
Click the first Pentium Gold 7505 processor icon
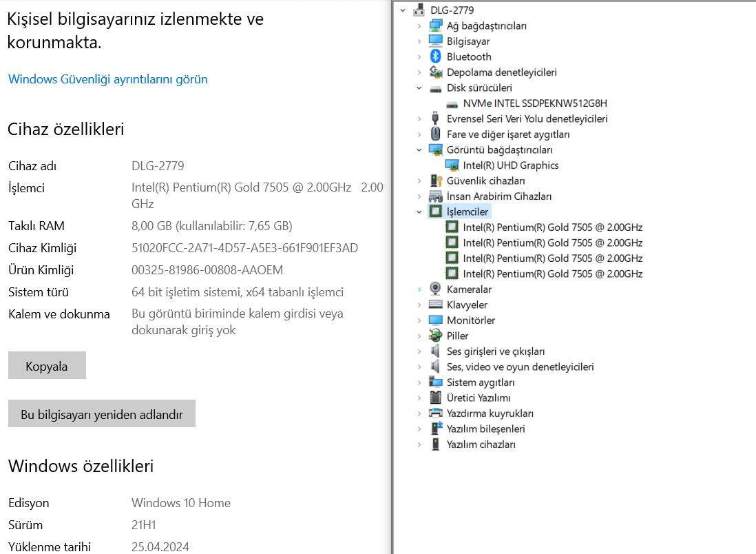coord(452,227)
